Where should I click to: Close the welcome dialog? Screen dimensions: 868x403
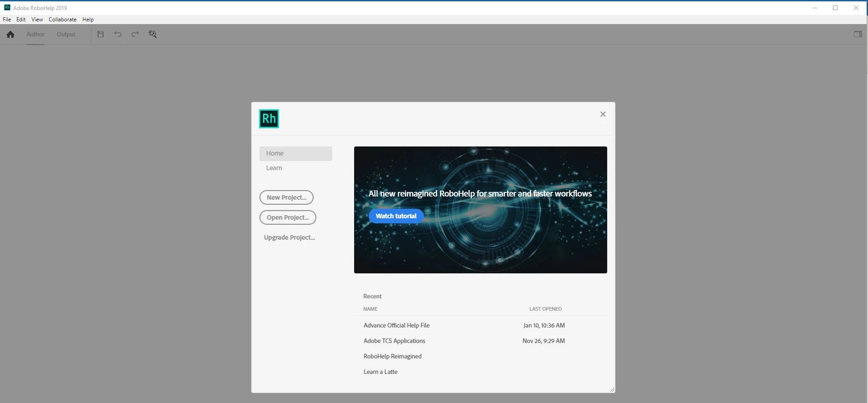pyautogui.click(x=603, y=114)
